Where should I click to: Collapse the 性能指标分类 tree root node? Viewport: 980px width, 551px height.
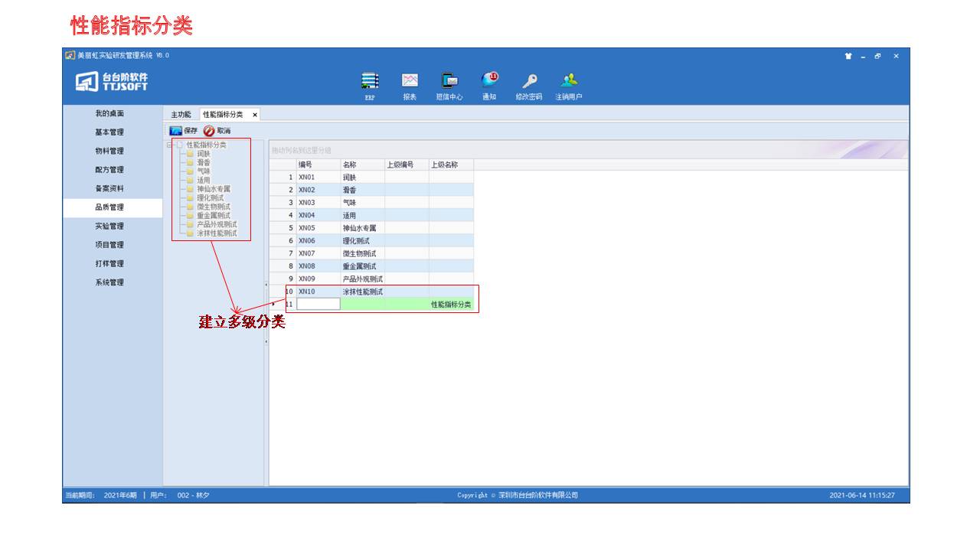169,145
